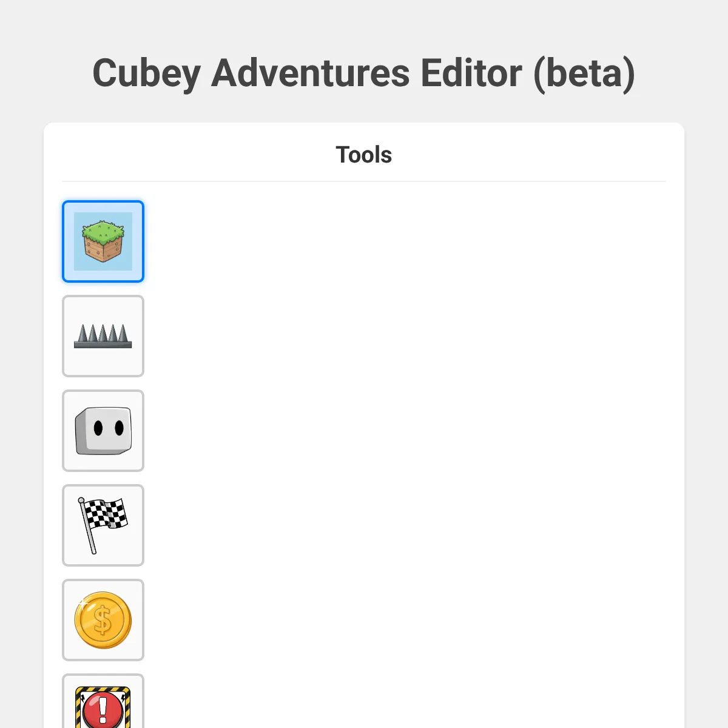728x728 pixels.
Task: Pick the Cubey character tool
Action: coord(103,431)
